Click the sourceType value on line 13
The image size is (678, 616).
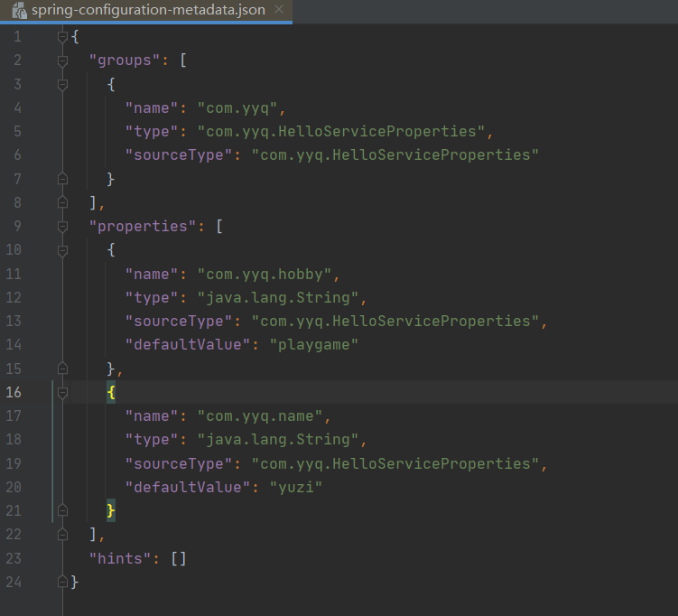(395, 321)
